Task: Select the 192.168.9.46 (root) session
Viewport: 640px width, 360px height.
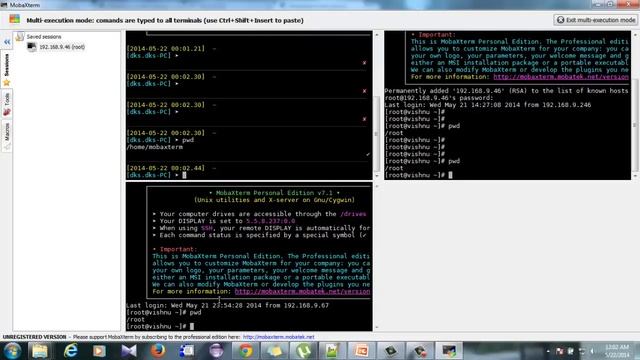Action: click(x=62, y=47)
